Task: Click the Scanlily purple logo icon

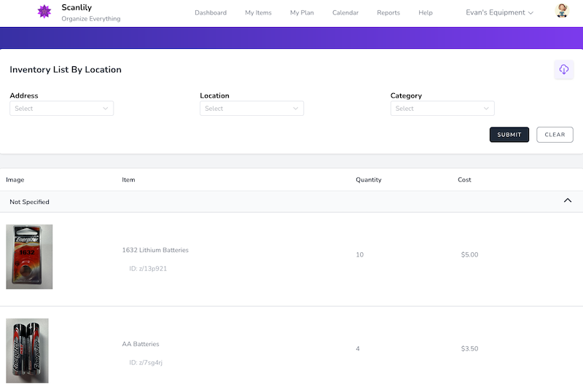Action: click(44, 12)
